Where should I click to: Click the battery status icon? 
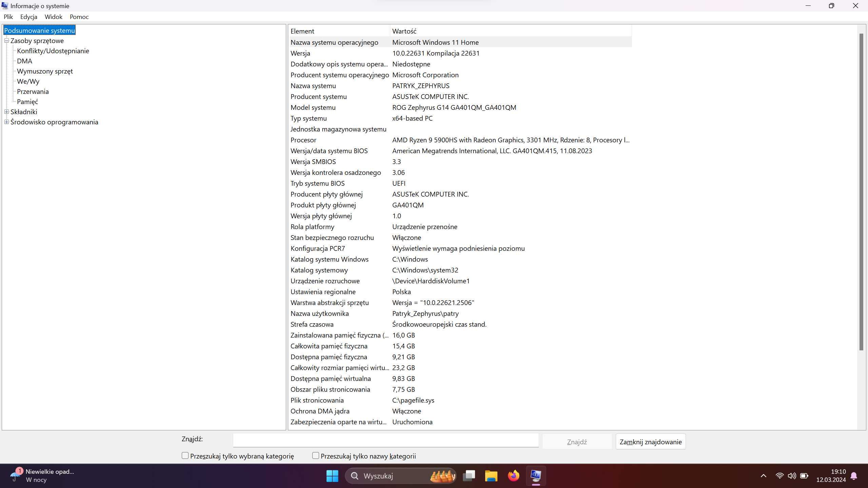click(804, 476)
